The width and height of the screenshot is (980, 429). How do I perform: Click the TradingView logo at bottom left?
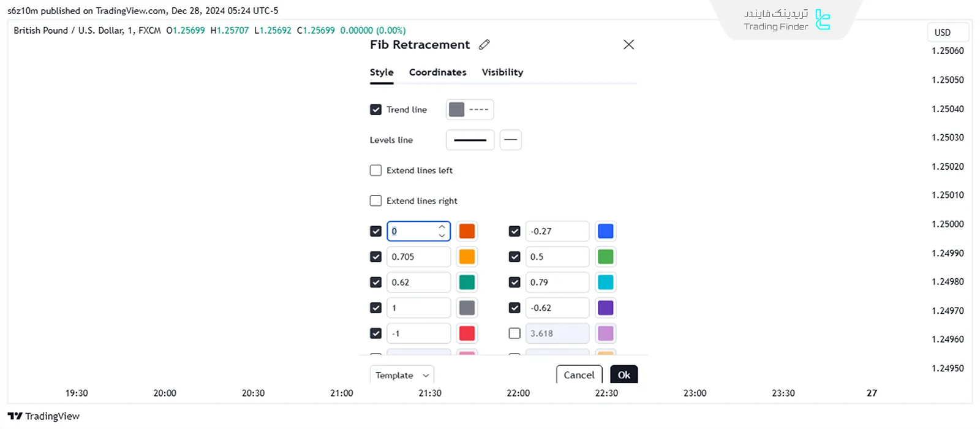click(43, 416)
